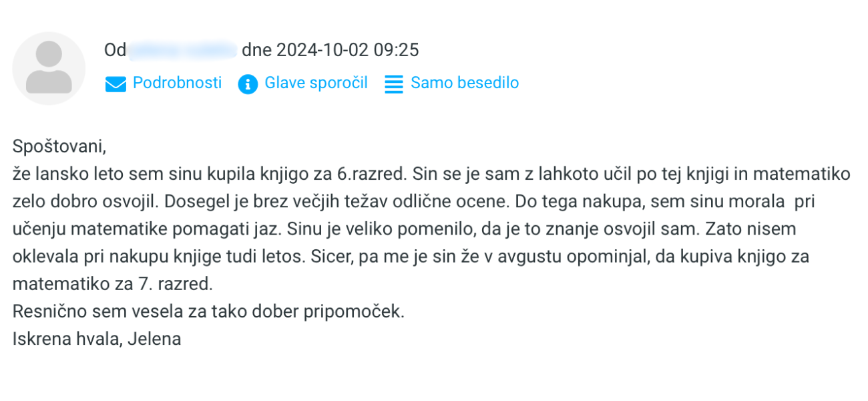The height and width of the screenshot is (401, 868).
Task: Click the "Od" sender label
Action: click(x=115, y=50)
